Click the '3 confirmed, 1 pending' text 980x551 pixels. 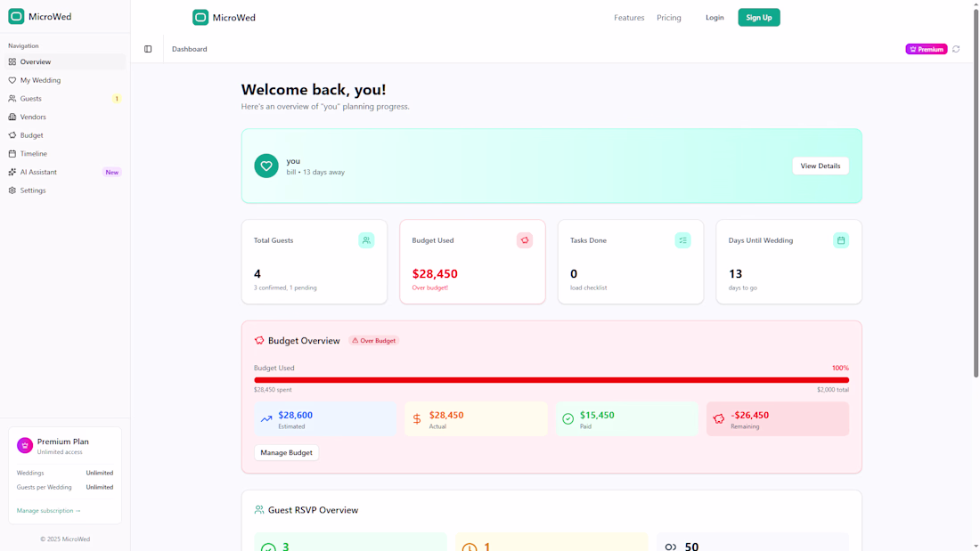pyautogui.click(x=285, y=288)
